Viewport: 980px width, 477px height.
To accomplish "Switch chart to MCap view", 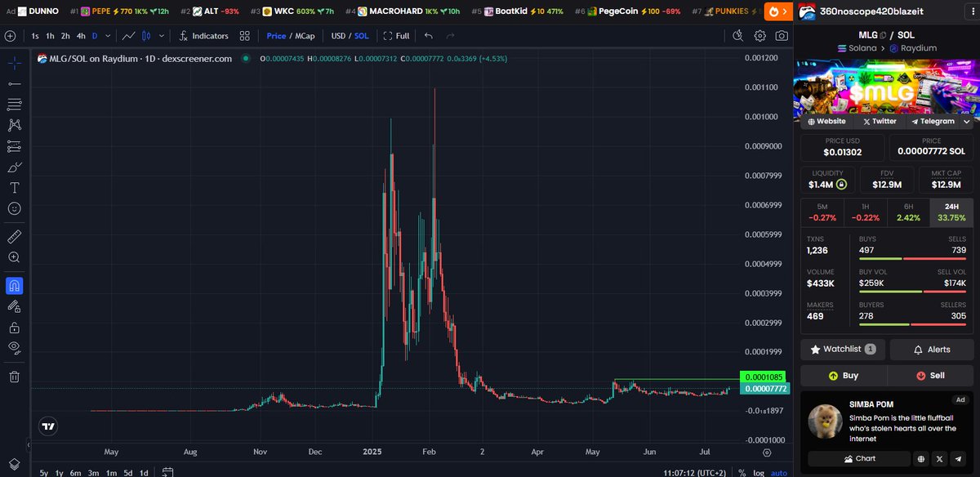I will pos(304,36).
